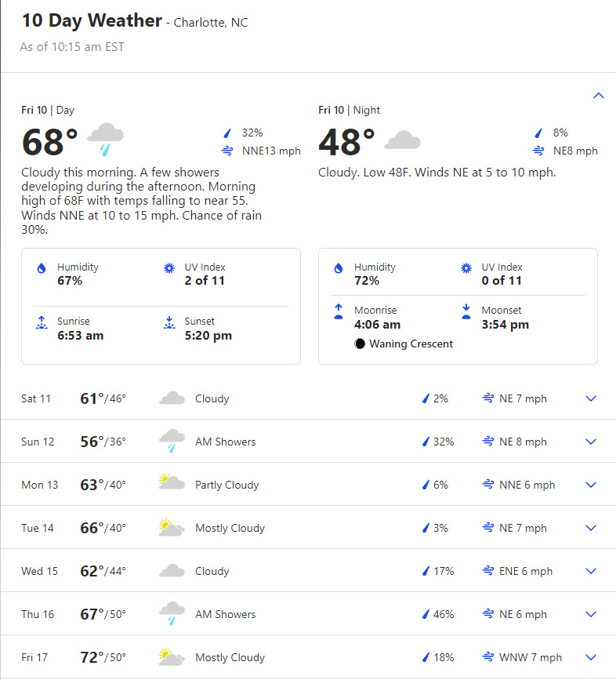
Task: Click the daytime UV Index sun icon
Action: pos(169,268)
